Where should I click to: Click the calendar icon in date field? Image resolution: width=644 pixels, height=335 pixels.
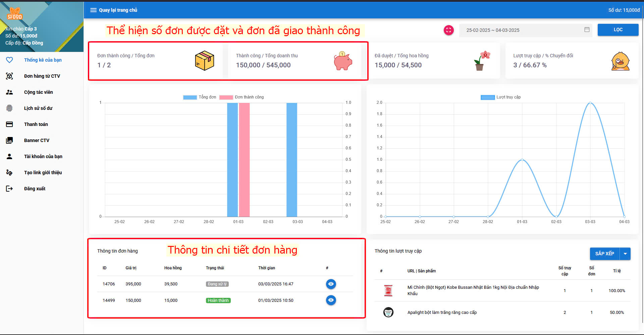point(587,30)
